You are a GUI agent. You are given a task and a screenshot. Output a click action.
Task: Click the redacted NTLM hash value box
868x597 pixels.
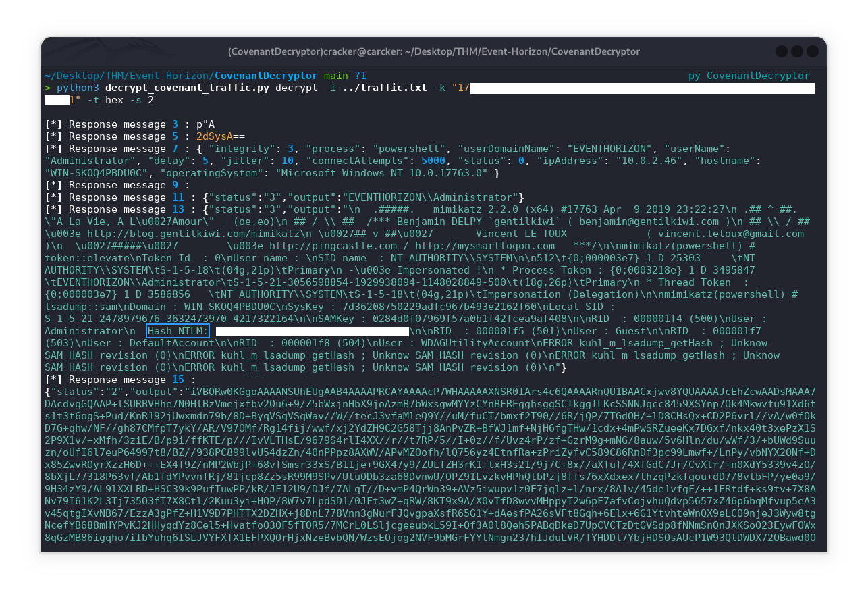pos(312,331)
